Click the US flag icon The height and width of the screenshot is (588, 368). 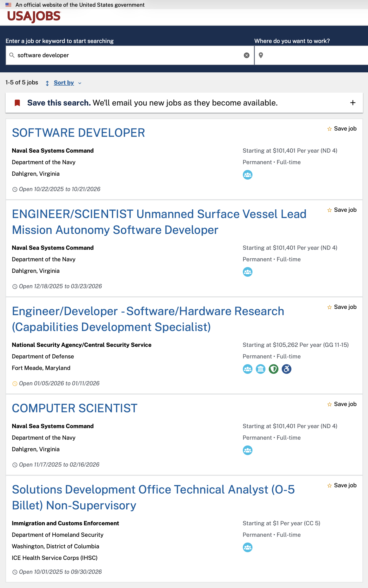coord(8,5)
